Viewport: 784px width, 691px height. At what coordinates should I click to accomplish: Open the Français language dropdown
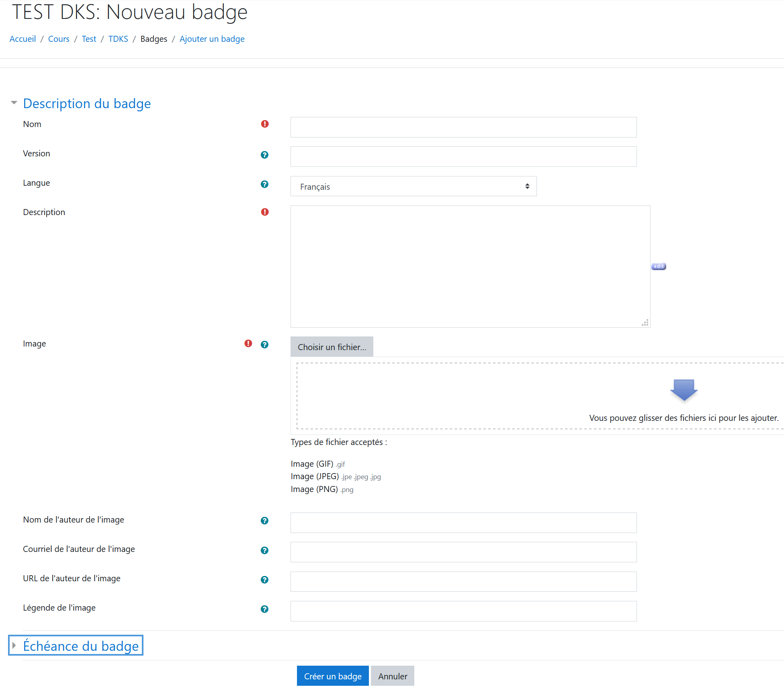tap(413, 186)
